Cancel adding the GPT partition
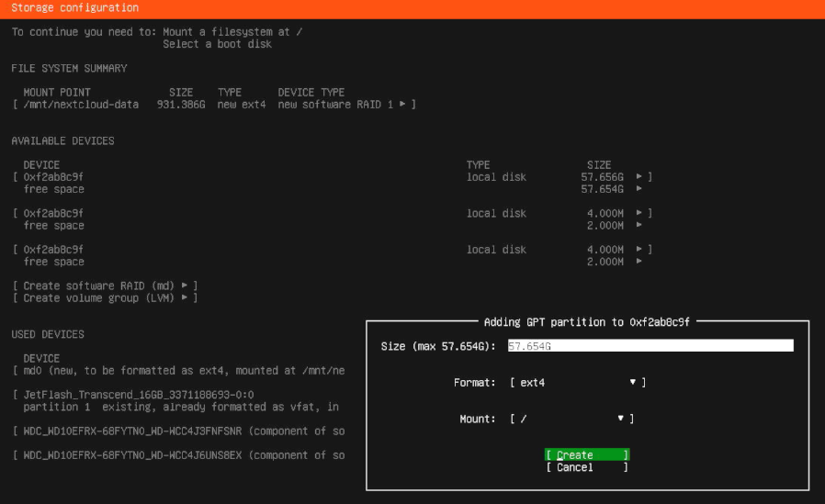Screen dimensions: 825x504 click(586, 467)
